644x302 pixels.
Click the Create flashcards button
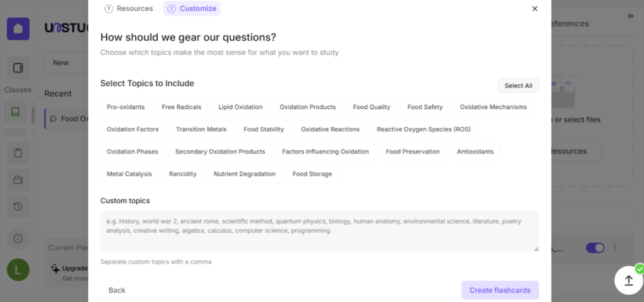click(x=500, y=290)
